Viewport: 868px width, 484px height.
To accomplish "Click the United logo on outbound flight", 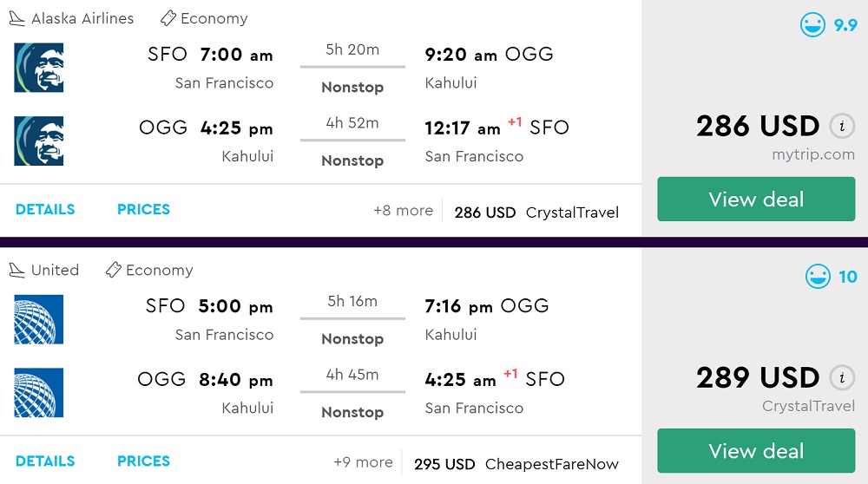I will click(39, 319).
